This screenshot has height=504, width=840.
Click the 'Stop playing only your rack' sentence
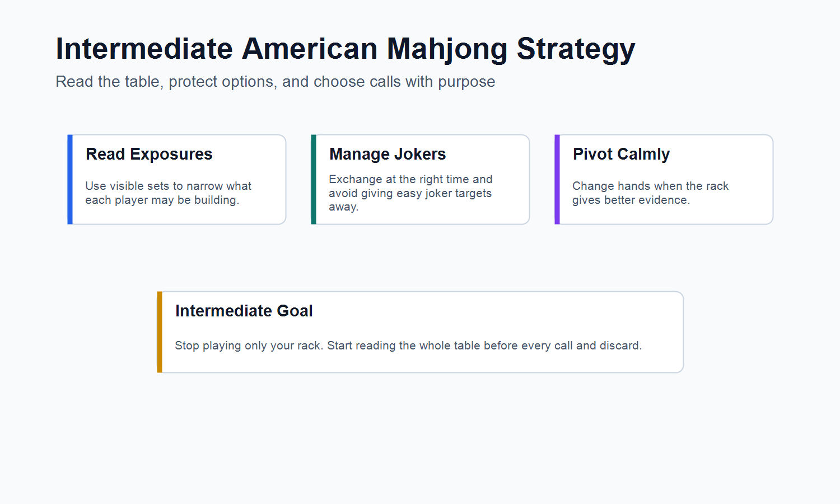[x=408, y=346]
